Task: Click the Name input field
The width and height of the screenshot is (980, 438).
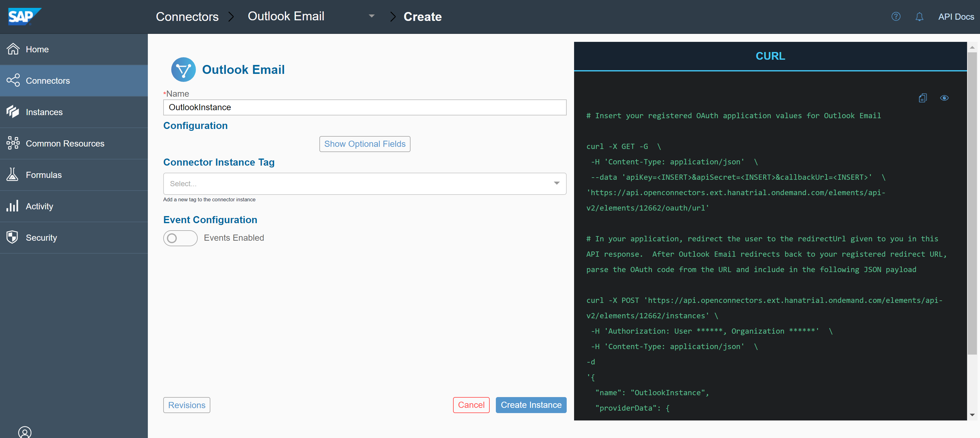Action: (x=364, y=107)
